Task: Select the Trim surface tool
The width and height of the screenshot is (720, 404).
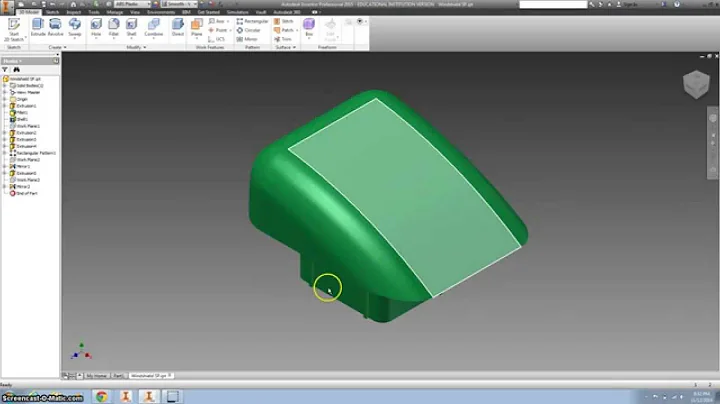Action: (x=283, y=39)
